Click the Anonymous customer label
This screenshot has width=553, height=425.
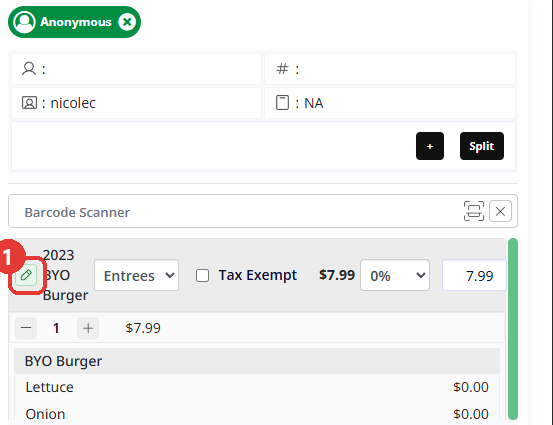76,22
